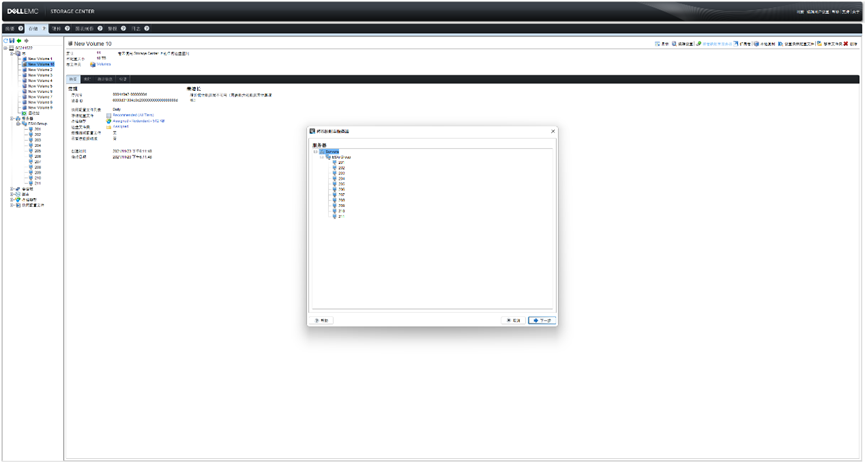Viewport: 865px width, 463px height.
Task: Select New Volume 9 in the left tree
Action: [x=40, y=108]
